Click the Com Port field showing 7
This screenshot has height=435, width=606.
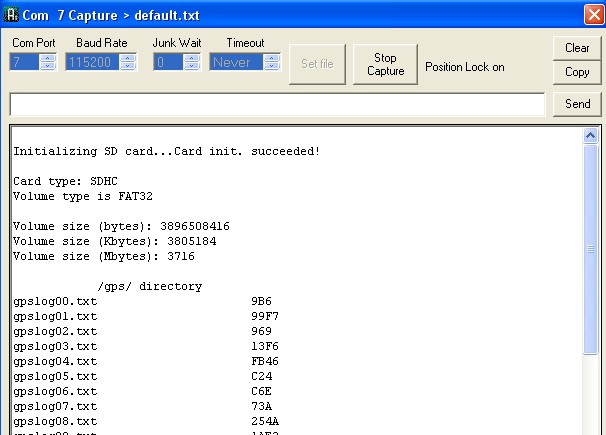pos(24,62)
